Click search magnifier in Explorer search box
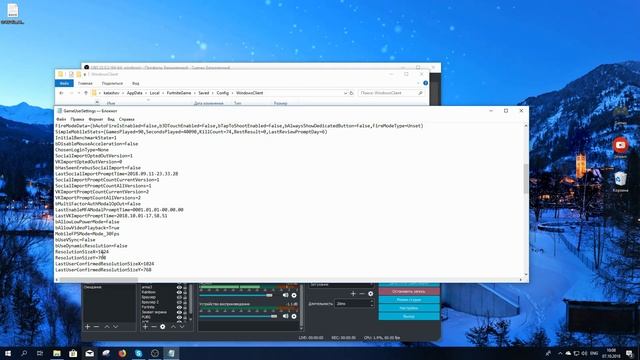 pos(420,93)
